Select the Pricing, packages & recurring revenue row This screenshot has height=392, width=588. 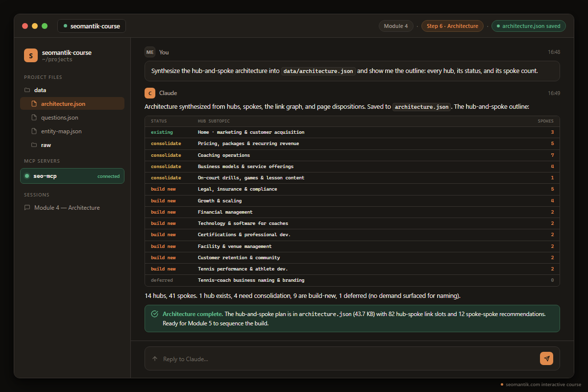point(352,144)
